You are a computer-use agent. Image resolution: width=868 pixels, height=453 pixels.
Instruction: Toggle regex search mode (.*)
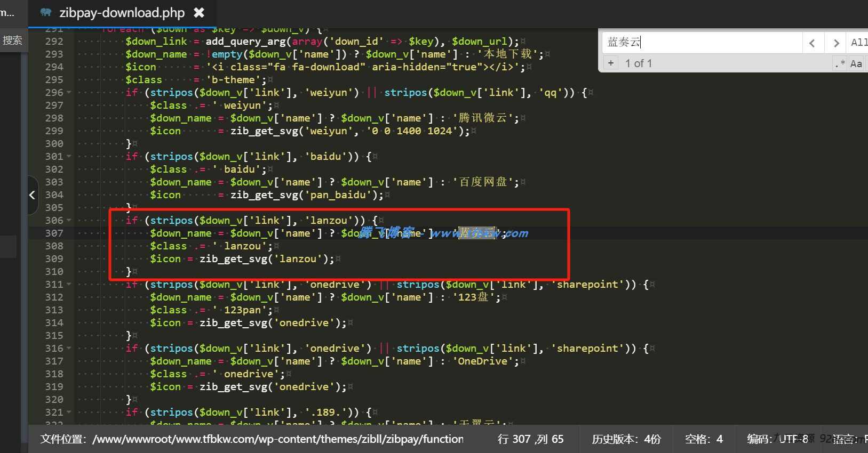tap(840, 63)
